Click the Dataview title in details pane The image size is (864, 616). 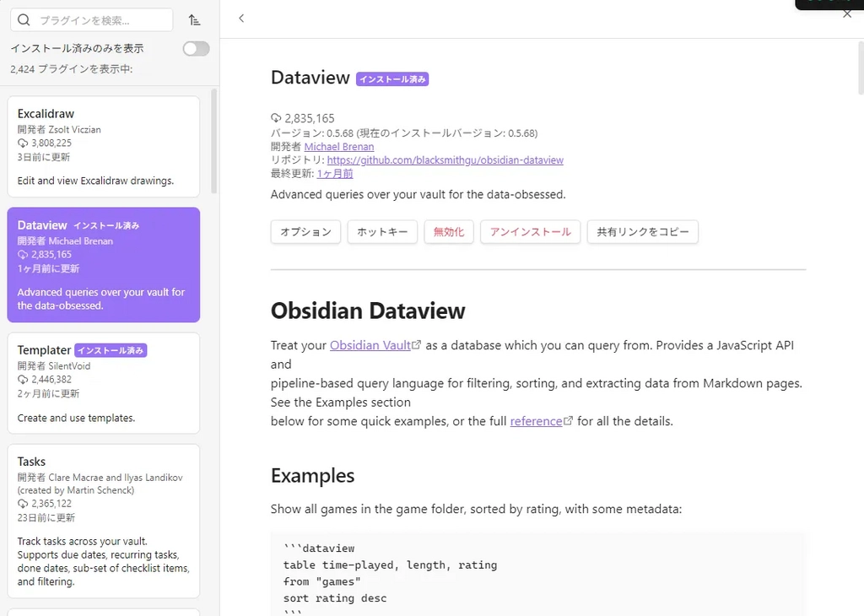tap(310, 78)
